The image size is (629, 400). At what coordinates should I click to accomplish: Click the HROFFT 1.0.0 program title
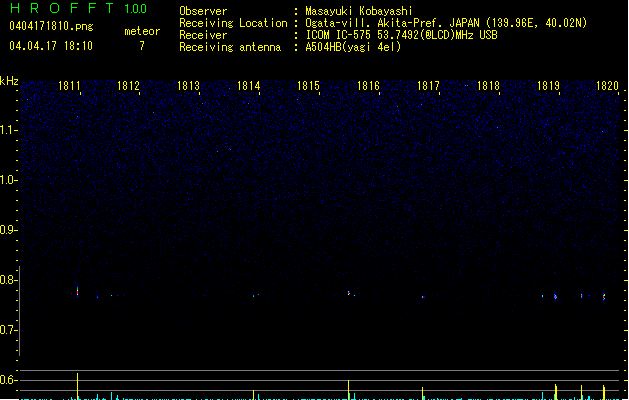click(78, 8)
